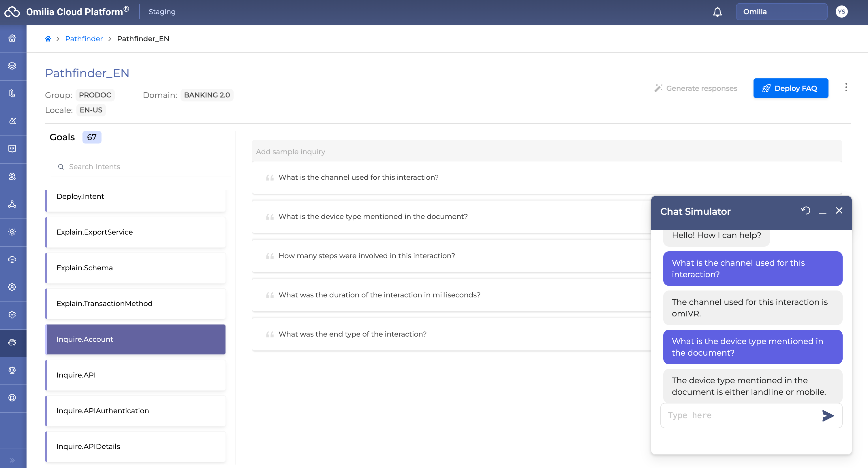Open the layers stack icon in sidebar
This screenshot has height=468, width=868.
[x=12, y=66]
